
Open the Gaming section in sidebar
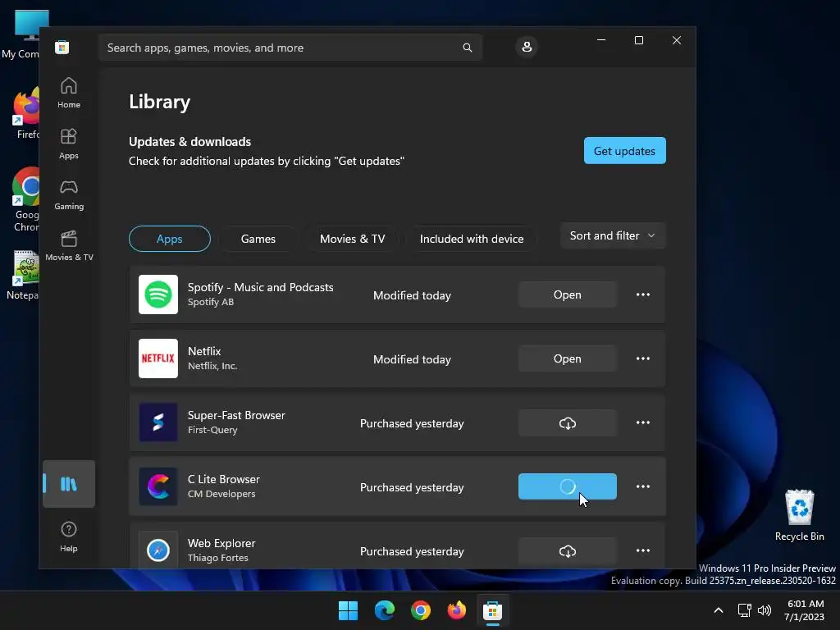click(69, 195)
